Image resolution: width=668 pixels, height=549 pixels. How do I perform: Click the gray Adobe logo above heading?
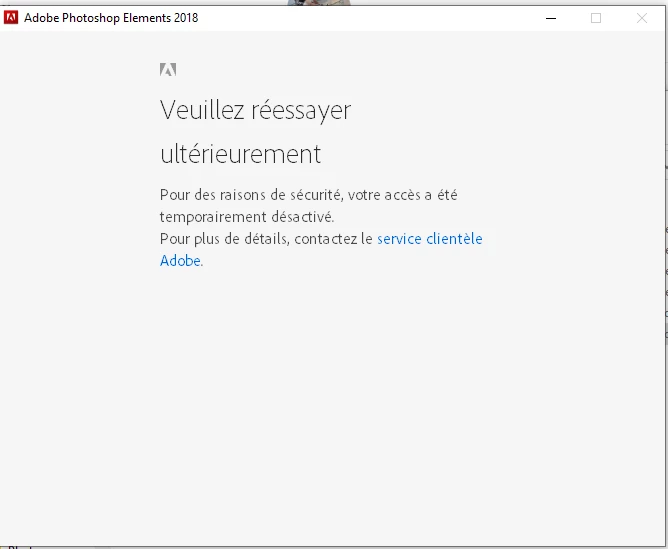[168, 69]
